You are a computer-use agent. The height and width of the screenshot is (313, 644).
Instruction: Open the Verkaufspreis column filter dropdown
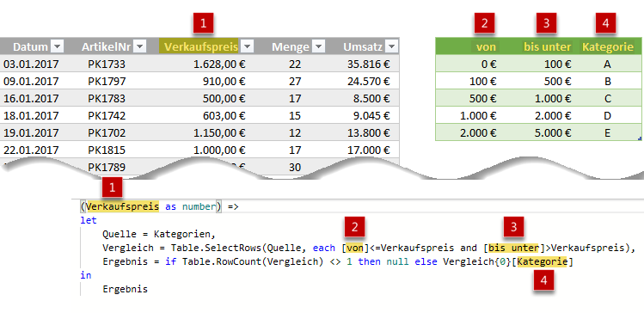[x=247, y=46]
